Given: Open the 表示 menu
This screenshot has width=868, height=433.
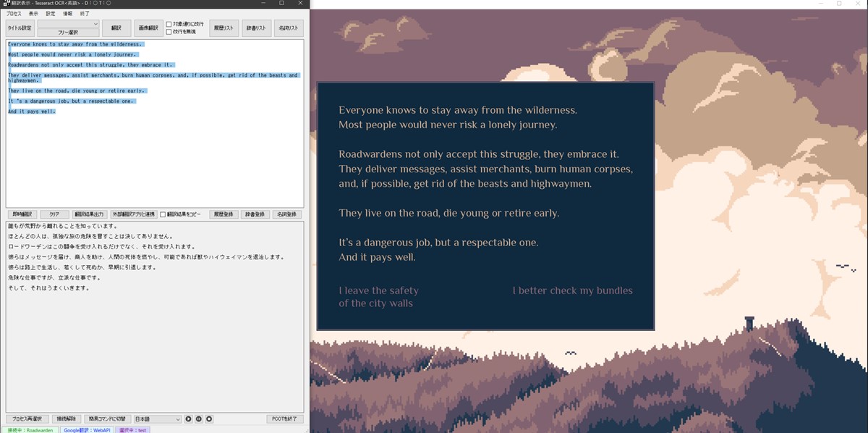Looking at the screenshot, I should click(33, 13).
